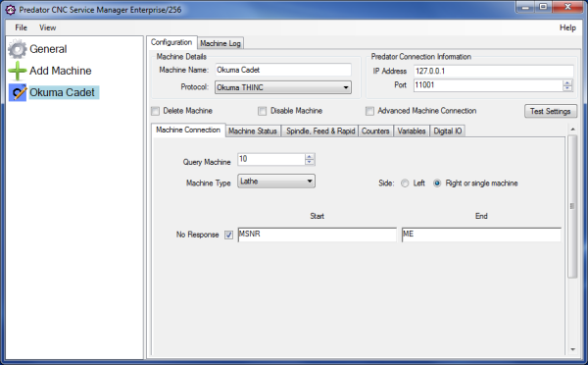Click the vertical scrollbar thumb
The image size is (588, 365).
pyautogui.click(x=572, y=206)
